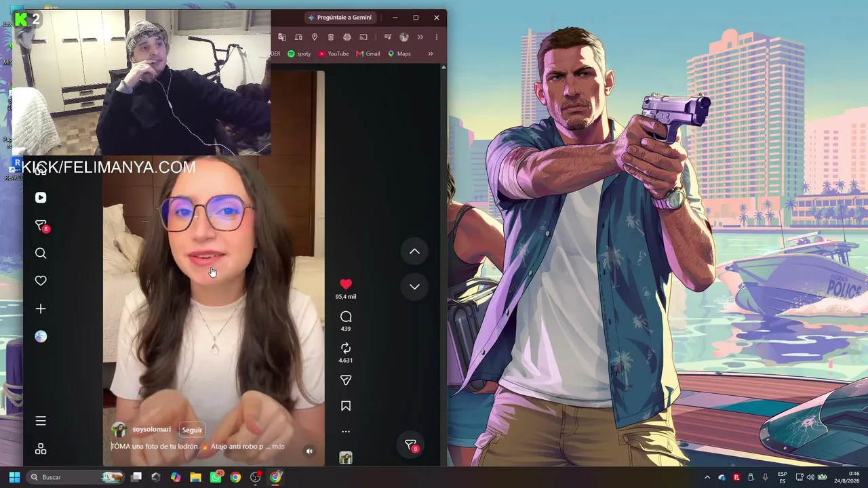Expand the caption with 'más'
The width and height of the screenshot is (868, 488).
tap(278, 447)
